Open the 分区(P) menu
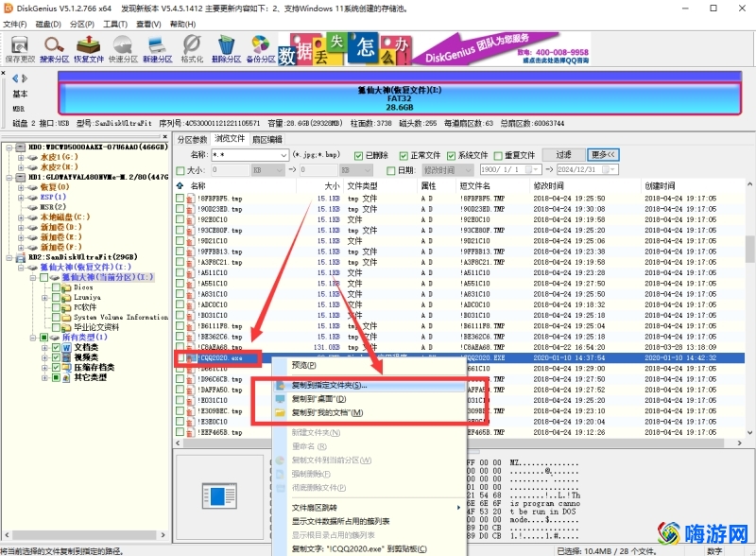Screen dimensions: 756x556 82,25
